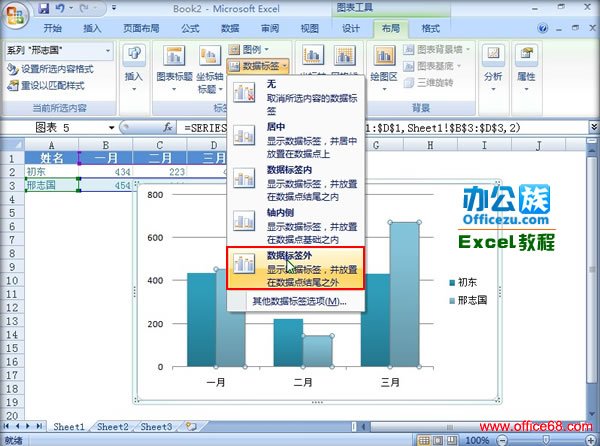
Task: Click the 二月 category axis label
Action: click(x=303, y=382)
